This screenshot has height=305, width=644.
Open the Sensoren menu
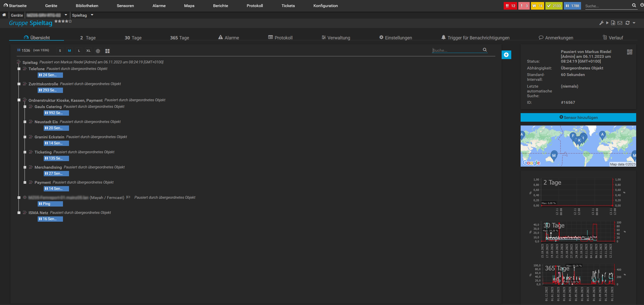pos(125,6)
